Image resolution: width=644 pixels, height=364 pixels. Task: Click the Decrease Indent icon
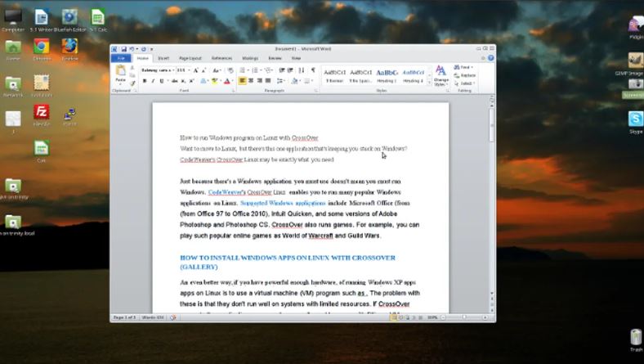(x=282, y=70)
